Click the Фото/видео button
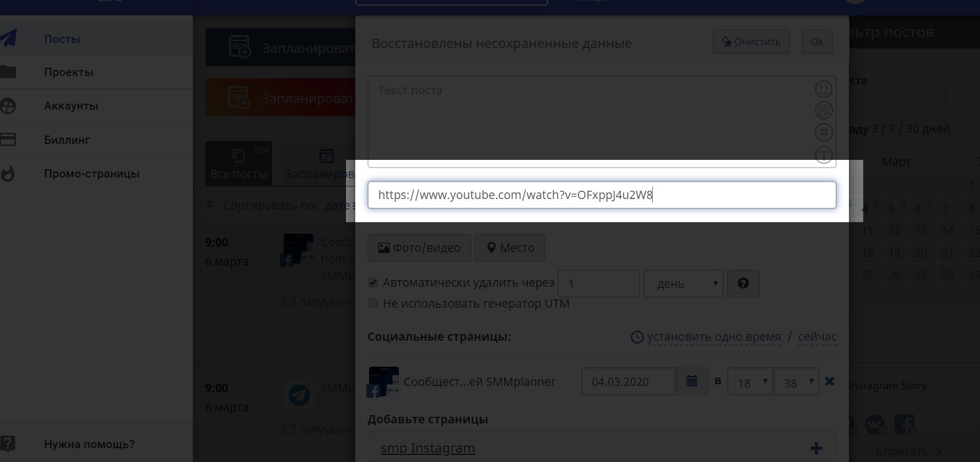The height and width of the screenshot is (462, 980). point(419,248)
